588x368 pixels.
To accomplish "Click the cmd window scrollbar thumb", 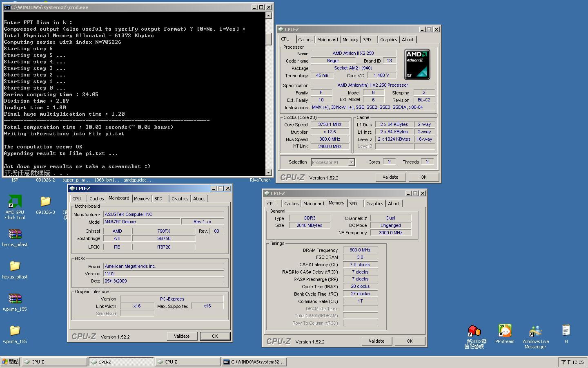I will click(x=268, y=38).
